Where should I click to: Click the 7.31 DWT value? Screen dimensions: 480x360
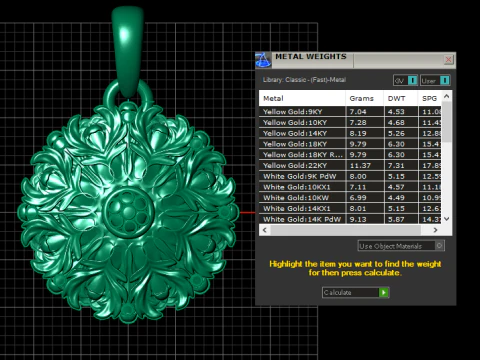pos(396,165)
